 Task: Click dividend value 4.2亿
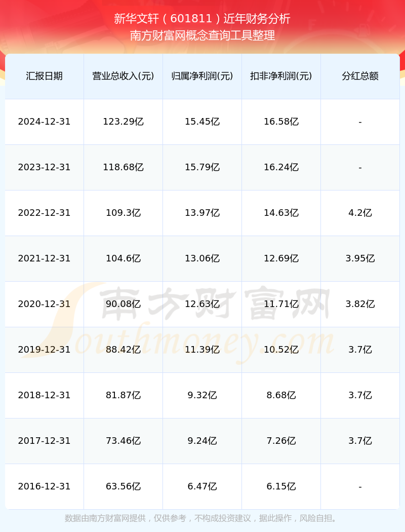pyautogui.click(x=360, y=213)
